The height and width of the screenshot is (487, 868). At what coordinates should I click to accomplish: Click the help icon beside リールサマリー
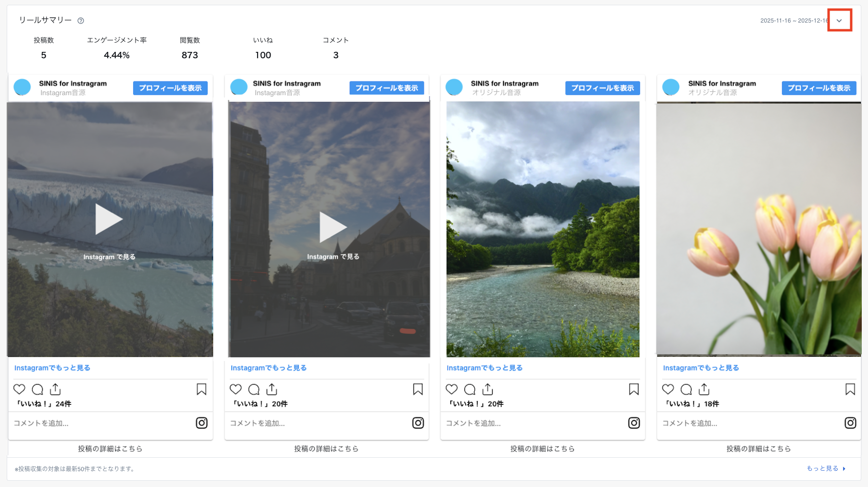81,21
